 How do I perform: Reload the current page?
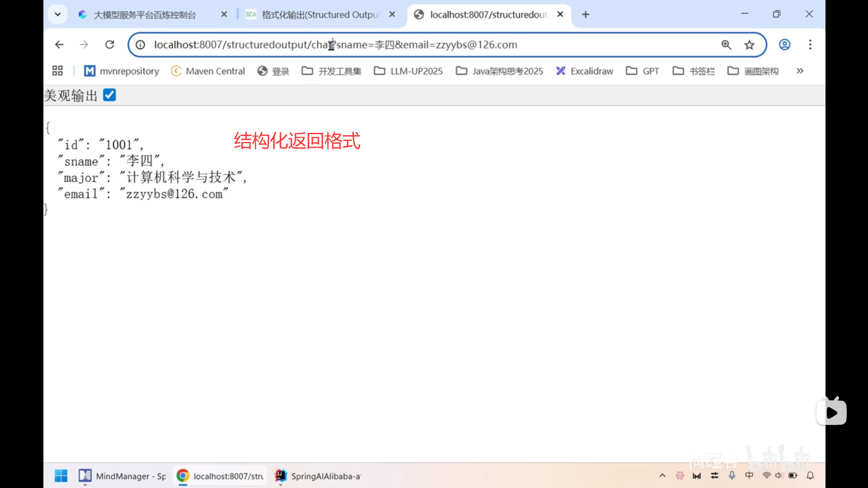tap(109, 45)
